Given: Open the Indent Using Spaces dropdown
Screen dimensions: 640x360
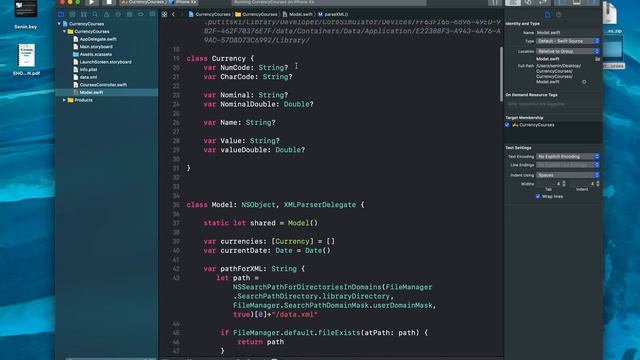Looking at the screenshot, I should click(x=568, y=175).
